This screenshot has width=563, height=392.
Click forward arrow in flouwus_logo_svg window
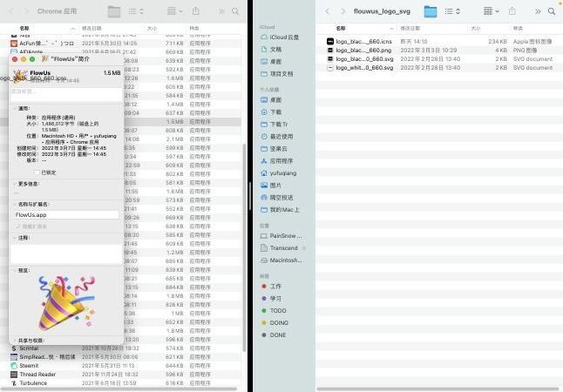(343, 11)
